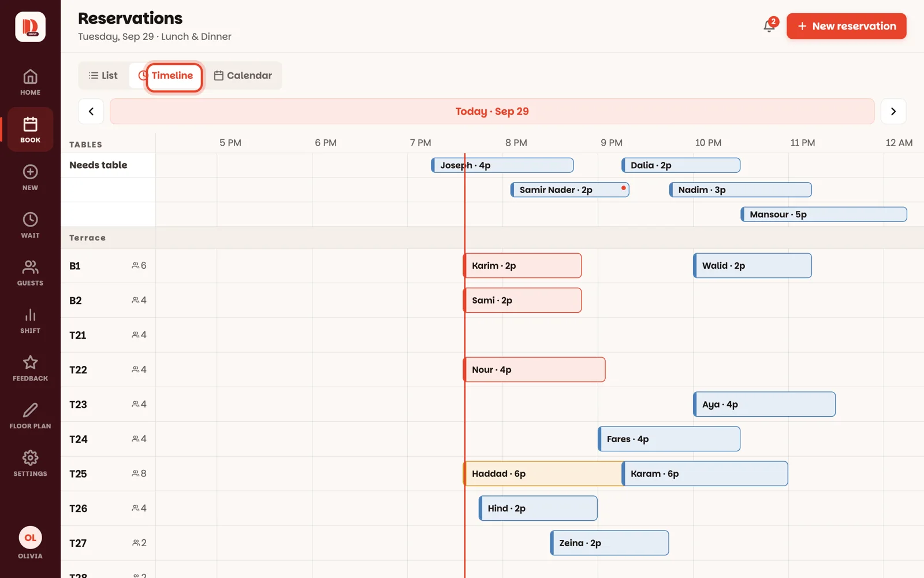
Task: Open Mansour 5p reservation
Action: [x=824, y=214]
